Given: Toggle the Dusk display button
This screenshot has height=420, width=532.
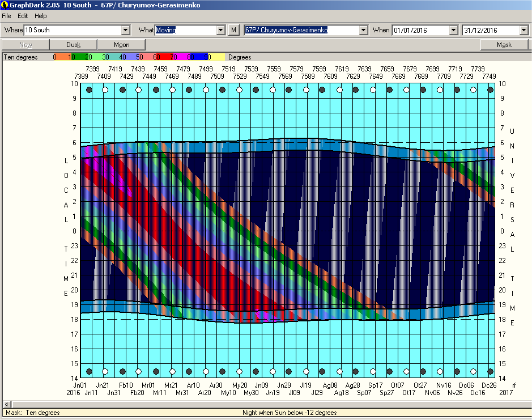Looking at the screenshot, I should [x=74, y=45].
